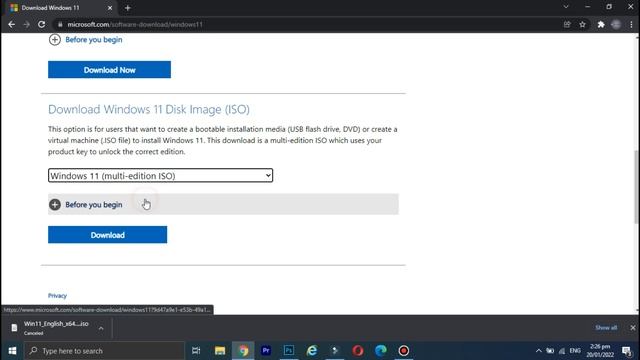
Task: Click the red screen recorder taskbar icon
Action: pyautogui.click(x=404, y=351)
